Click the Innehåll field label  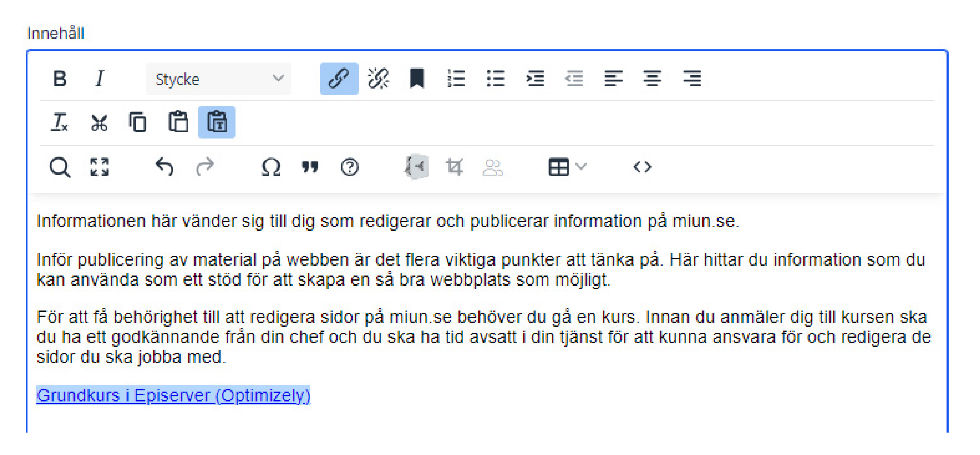coord(56,34)
